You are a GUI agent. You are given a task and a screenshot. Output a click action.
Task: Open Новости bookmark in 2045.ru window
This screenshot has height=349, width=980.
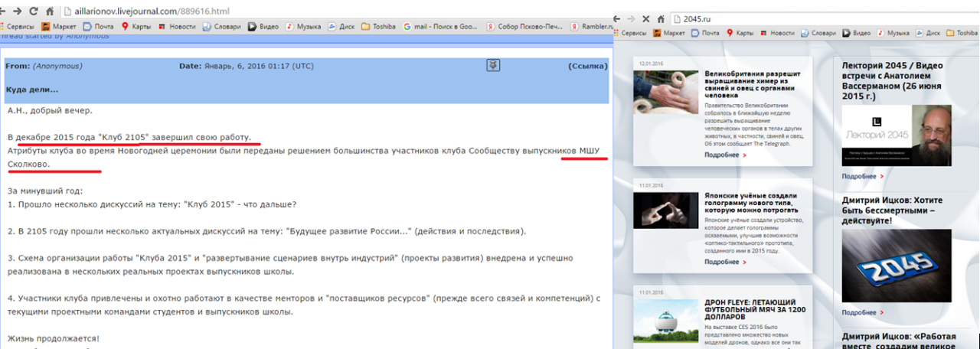pos(776,33)
